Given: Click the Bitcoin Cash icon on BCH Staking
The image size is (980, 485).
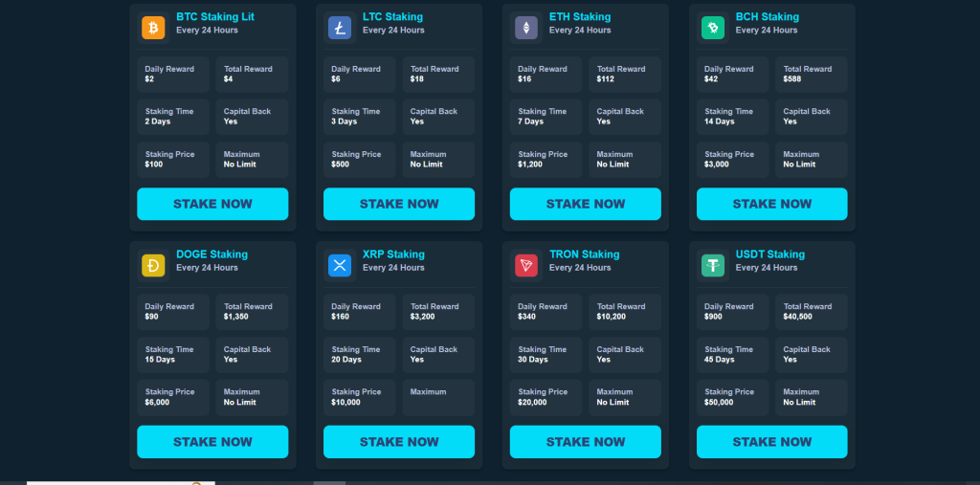Looking at the screenshot, I should click(713, 28).
